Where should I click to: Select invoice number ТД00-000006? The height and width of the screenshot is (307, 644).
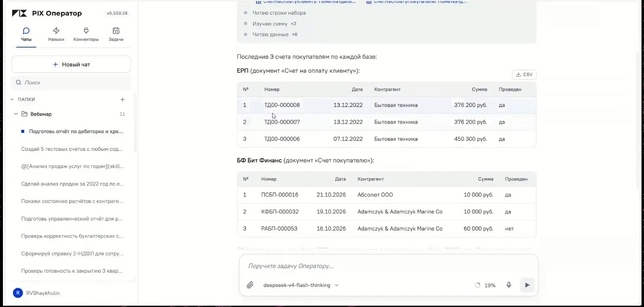pos(282,139)
